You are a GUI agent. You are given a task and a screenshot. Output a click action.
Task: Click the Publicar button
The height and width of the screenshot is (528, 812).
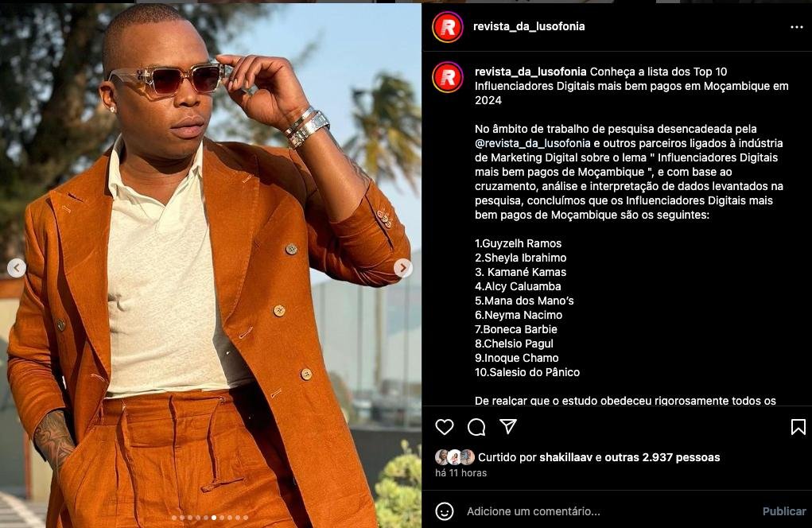coord(784,511)
